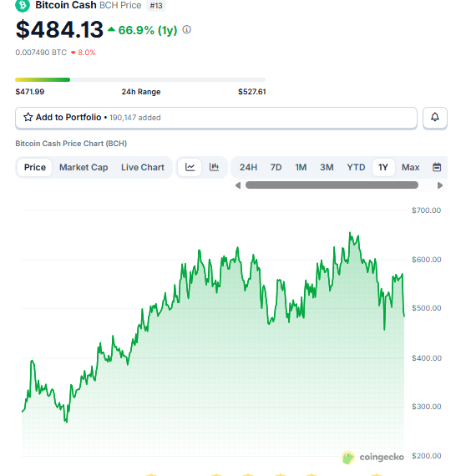Viewport: 461px width, 476px height.
Task: Set chart range to 1M
Action: coord(301,167)
